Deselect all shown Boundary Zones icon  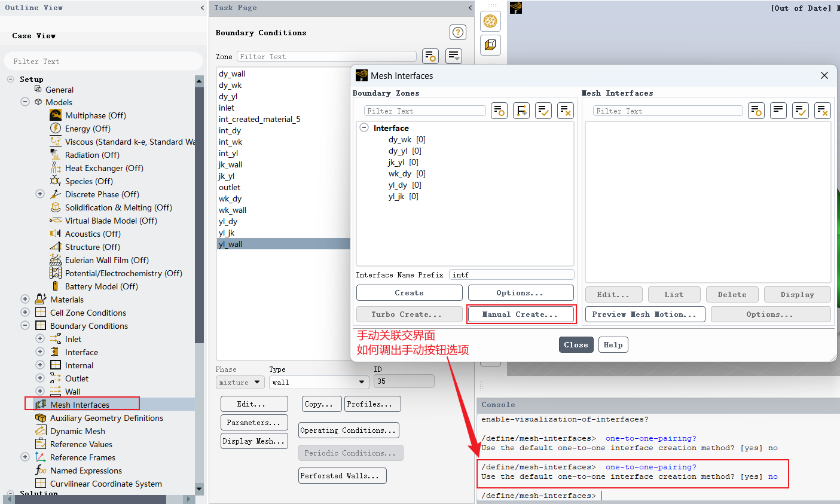point(566,111)
